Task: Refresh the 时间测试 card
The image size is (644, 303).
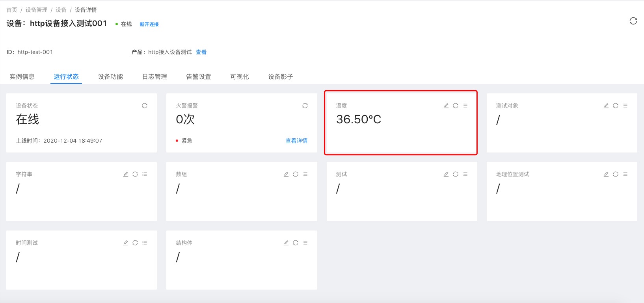Action: tap(135, 243)
